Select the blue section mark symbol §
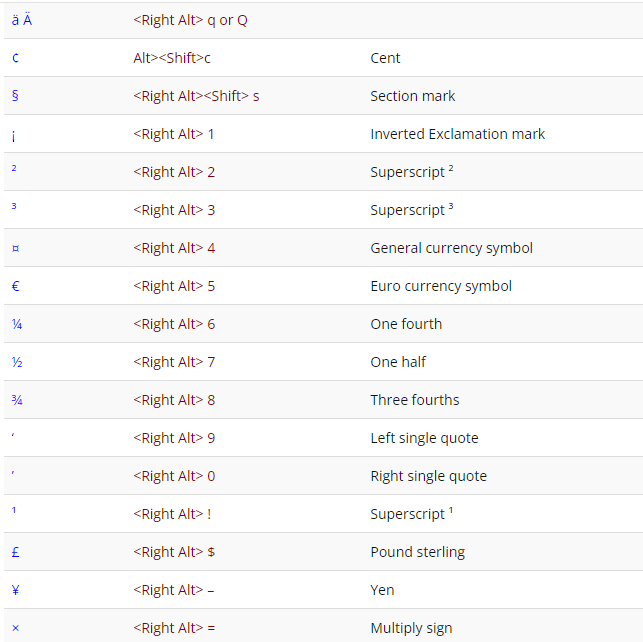The width and height of the screenshot is (643, 642). [15, 96]
